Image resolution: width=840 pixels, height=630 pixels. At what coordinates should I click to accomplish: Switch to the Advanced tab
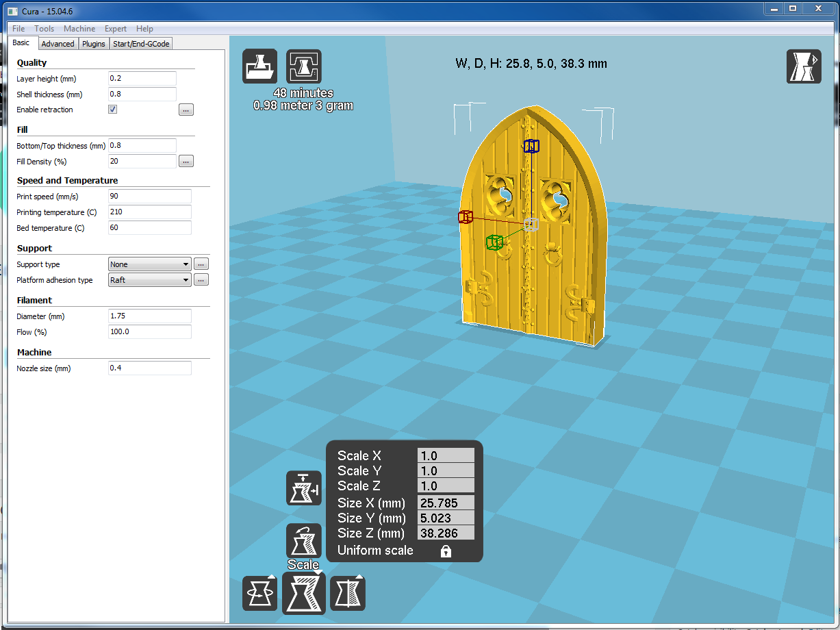coord(58,44)
